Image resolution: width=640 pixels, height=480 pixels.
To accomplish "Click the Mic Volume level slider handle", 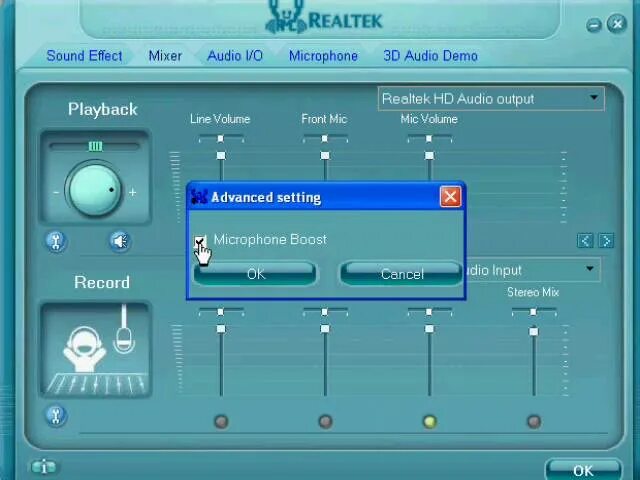I will point(429,156).
